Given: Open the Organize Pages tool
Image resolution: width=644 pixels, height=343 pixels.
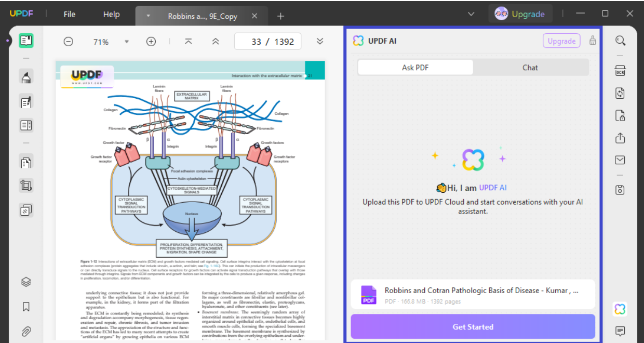Looking at the screenshot, I should point(26,162).
